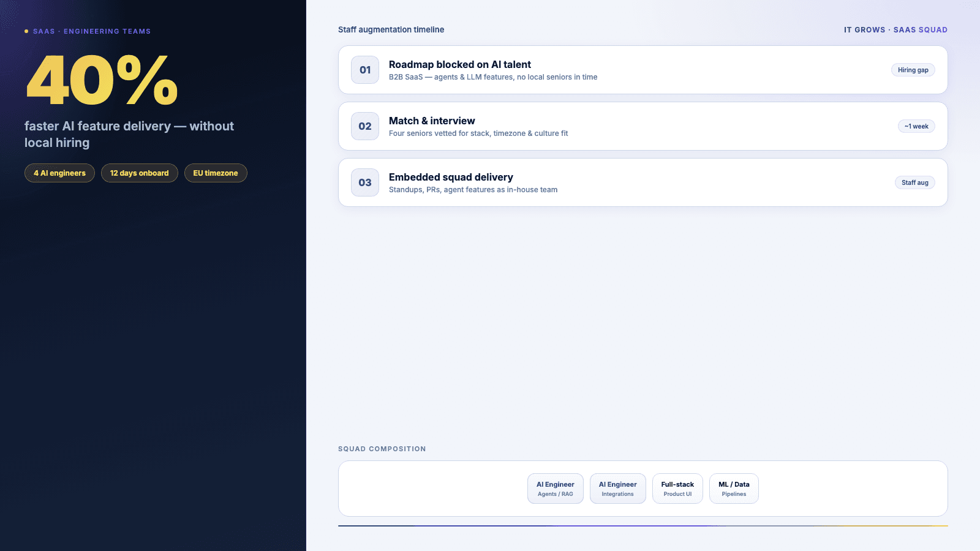Click the 01 step number badge
Viewport: 980px width, 551px height.
pyautogui.click(x=365, y=70)
